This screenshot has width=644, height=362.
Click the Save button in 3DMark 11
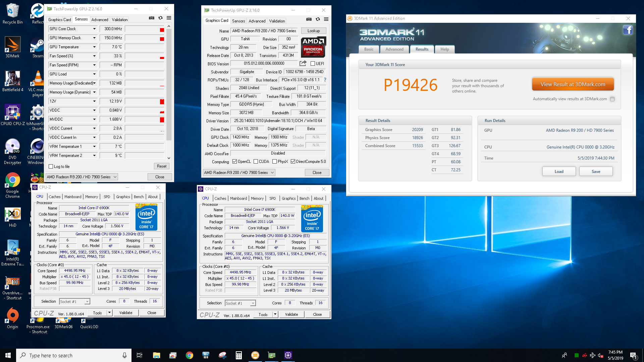click(596, 172)
